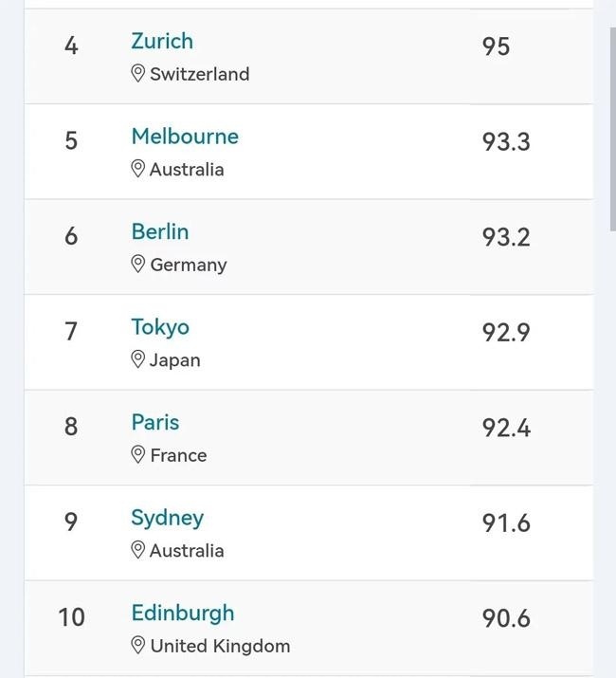Select Zurich's score of 95
This screenshot has width=616, height=678.
click(496, 46)
